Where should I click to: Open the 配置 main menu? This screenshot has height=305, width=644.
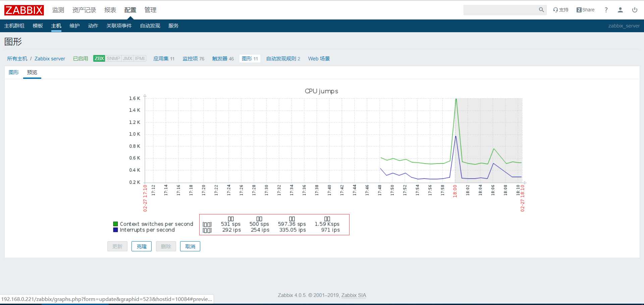(130, 10)
